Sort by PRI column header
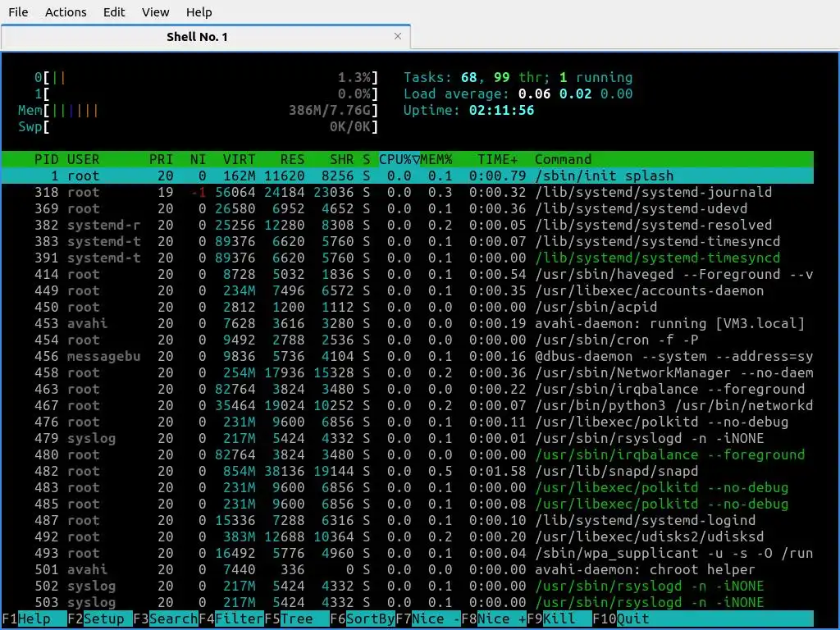Image resolution: width=840 pixels, height=630 pixels. pyautogui.click(x=162, y=159)
